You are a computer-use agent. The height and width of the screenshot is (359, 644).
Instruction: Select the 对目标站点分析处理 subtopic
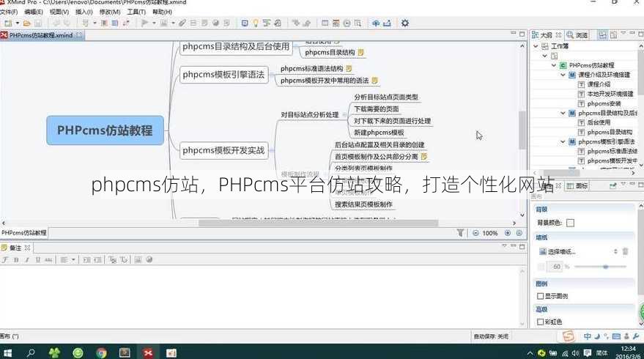310,114
